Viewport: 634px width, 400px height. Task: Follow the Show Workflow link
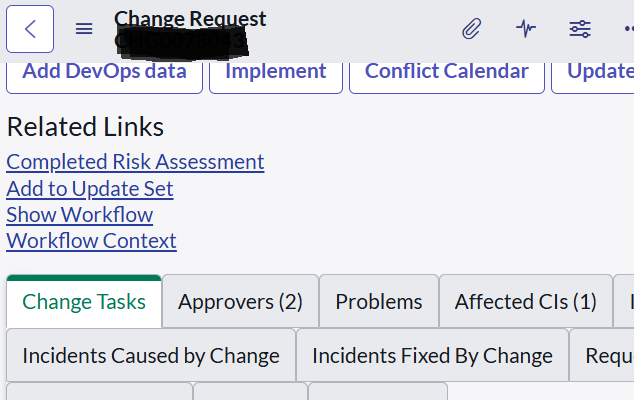pos(80,215)
